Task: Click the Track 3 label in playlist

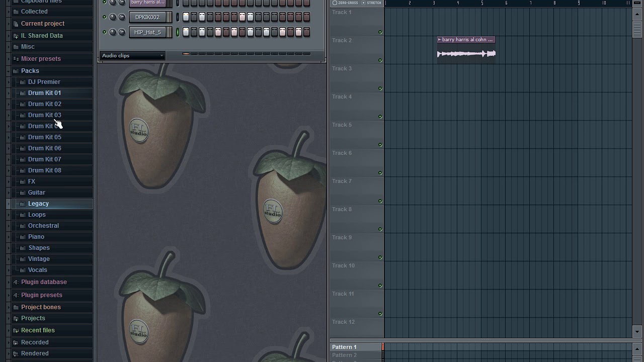Action: (x=342, y=68)
